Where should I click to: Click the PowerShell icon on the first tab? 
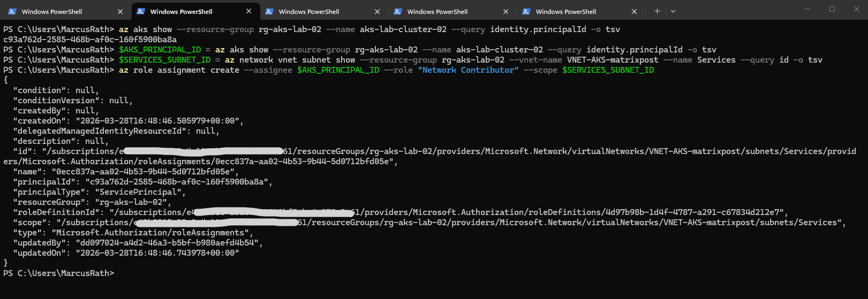[x=12, y=11]
